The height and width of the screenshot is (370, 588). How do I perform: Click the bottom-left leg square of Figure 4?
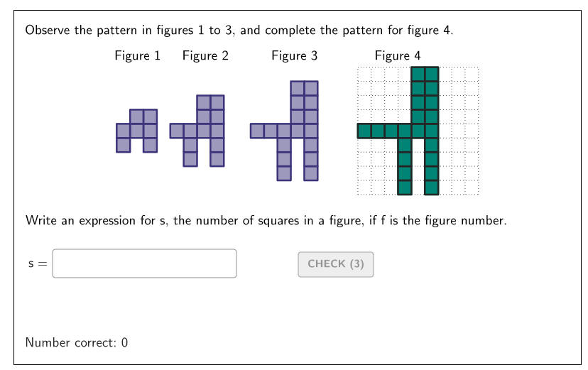click(405, 187)
